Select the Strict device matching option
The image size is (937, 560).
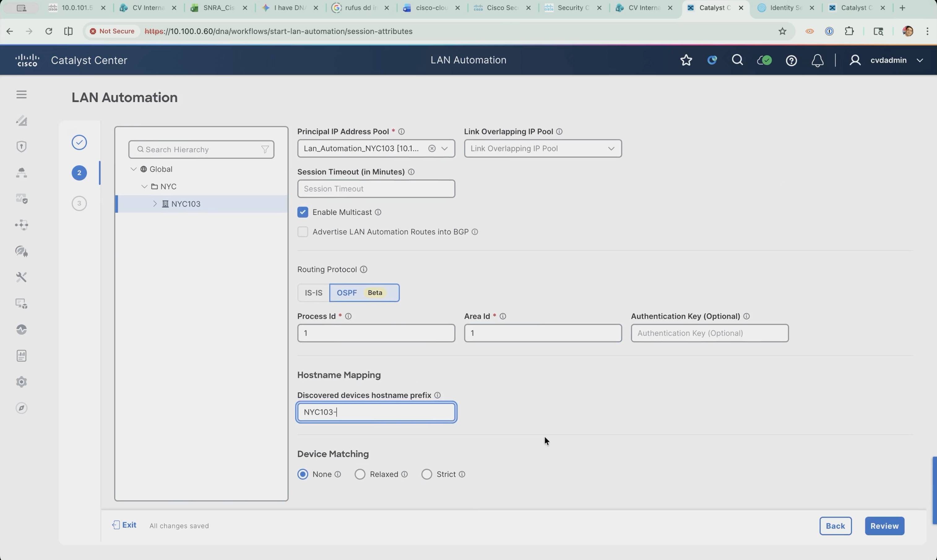point(427,474)
